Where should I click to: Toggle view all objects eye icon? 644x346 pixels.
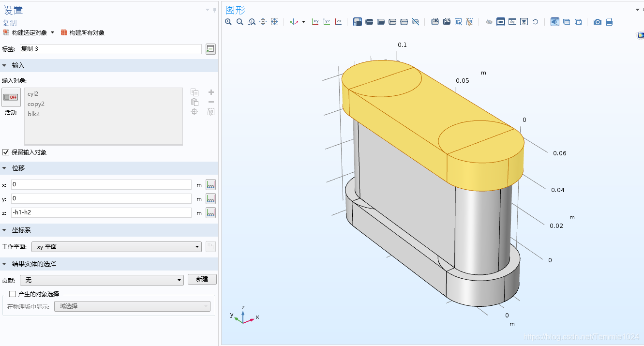tap(524, 22)
